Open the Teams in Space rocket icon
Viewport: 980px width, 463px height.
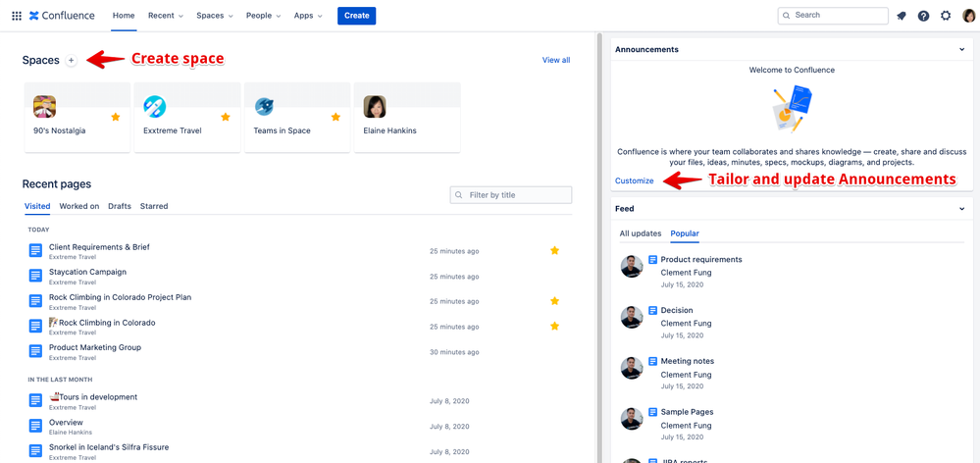click(265, 107)
